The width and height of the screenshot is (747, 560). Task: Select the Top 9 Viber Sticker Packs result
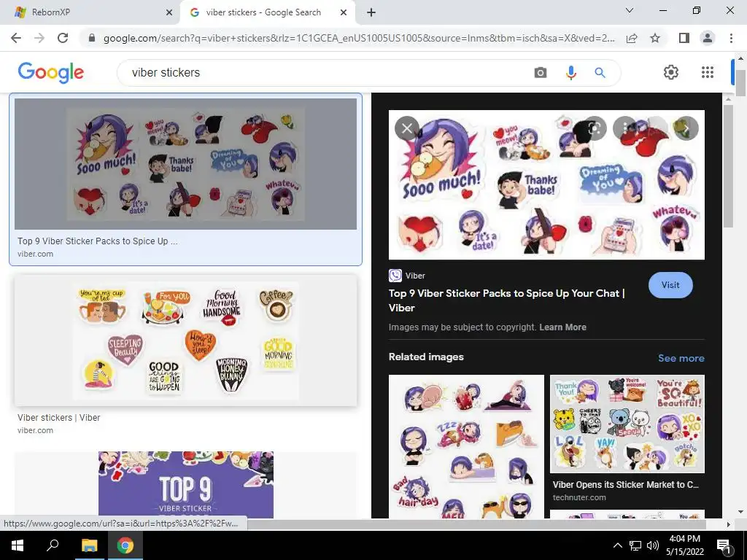[185, 164]
